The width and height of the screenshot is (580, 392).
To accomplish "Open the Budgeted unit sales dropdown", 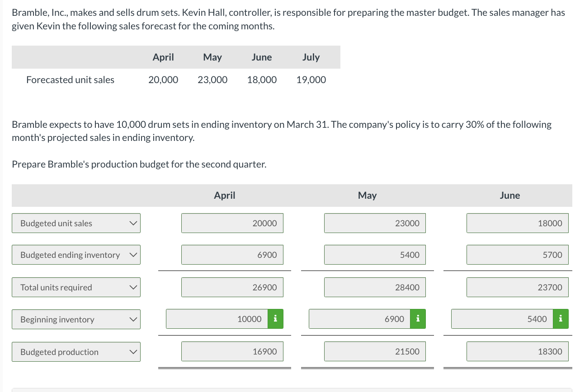I will (76, 223).
